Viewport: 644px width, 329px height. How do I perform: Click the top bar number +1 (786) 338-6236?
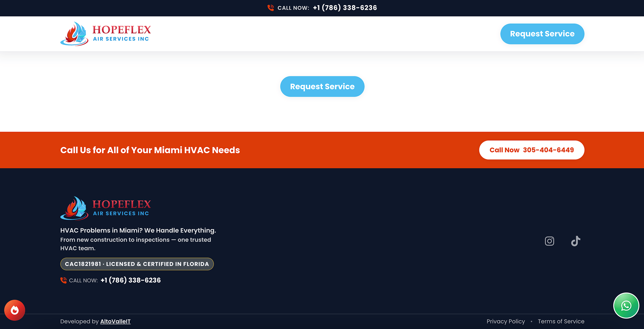click(x=345, y=8)
